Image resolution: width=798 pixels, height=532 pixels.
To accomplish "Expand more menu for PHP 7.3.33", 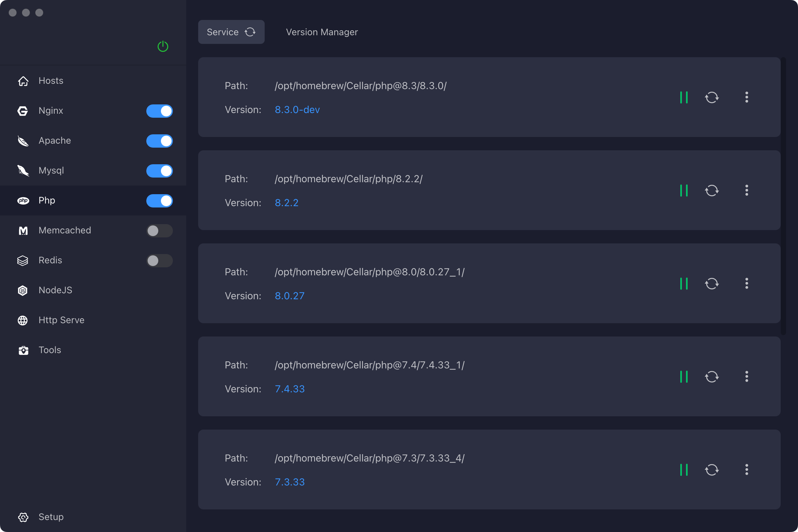I will [746, 469].
